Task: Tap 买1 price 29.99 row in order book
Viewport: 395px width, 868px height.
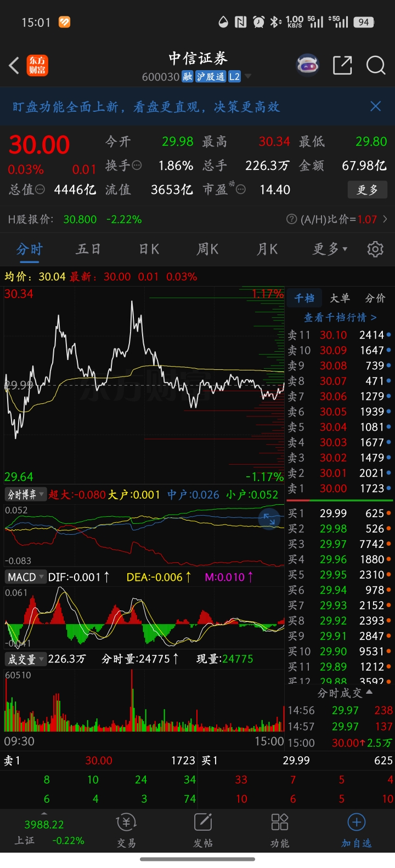Action: click(x=340, y=513)
